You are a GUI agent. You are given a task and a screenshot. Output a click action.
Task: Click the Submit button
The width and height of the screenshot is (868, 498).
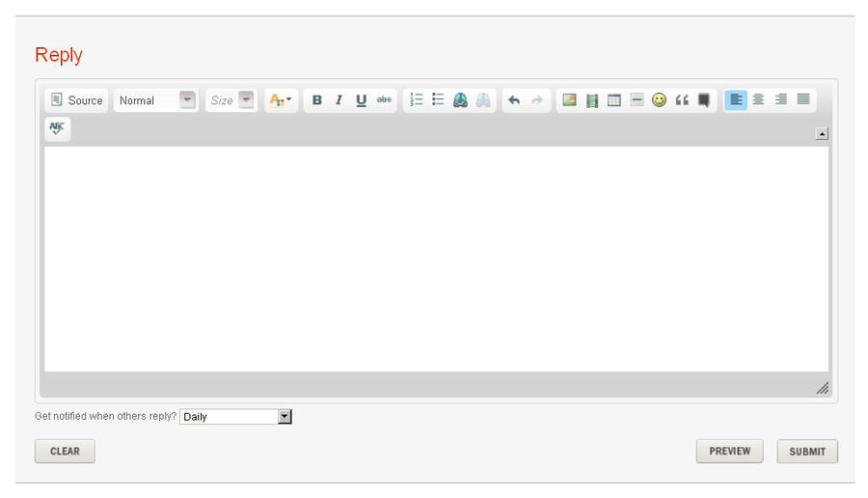(806, 451)
